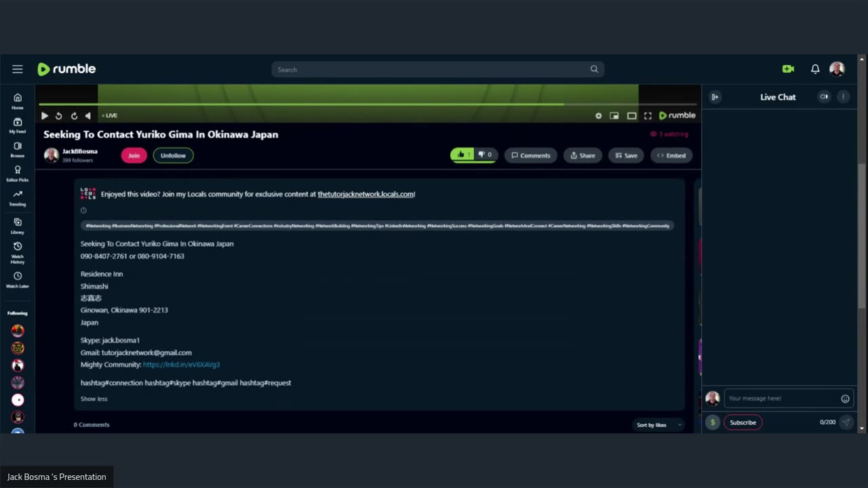
Task: Click the 3 watching viewer count
Action: [x=669, y=134]
